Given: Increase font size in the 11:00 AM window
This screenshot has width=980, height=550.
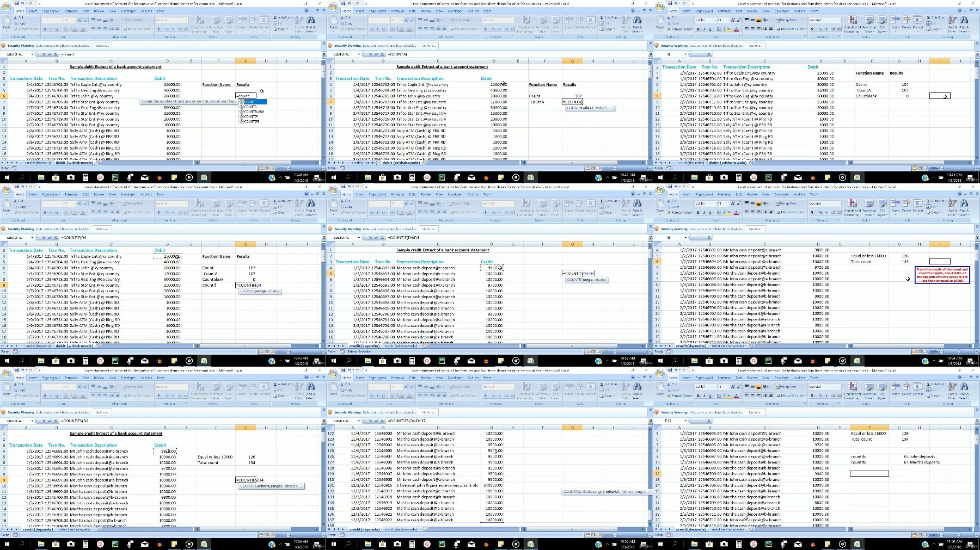Looking at the screenshot, I should 733,387.
